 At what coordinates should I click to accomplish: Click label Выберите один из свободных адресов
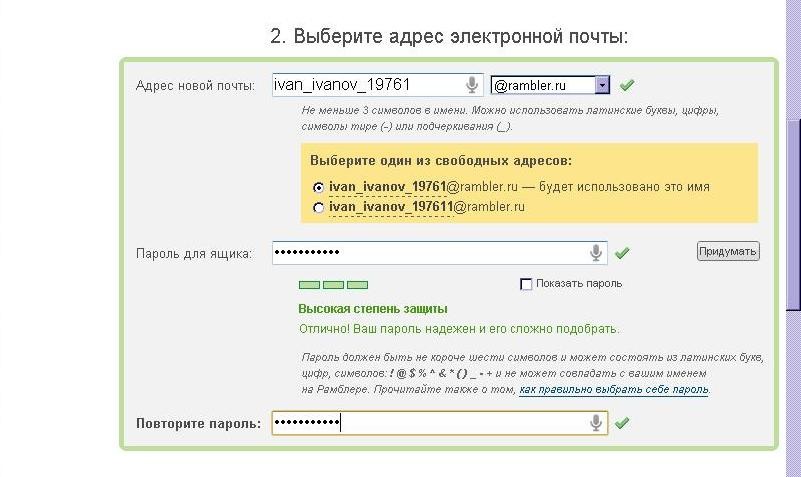441,160
